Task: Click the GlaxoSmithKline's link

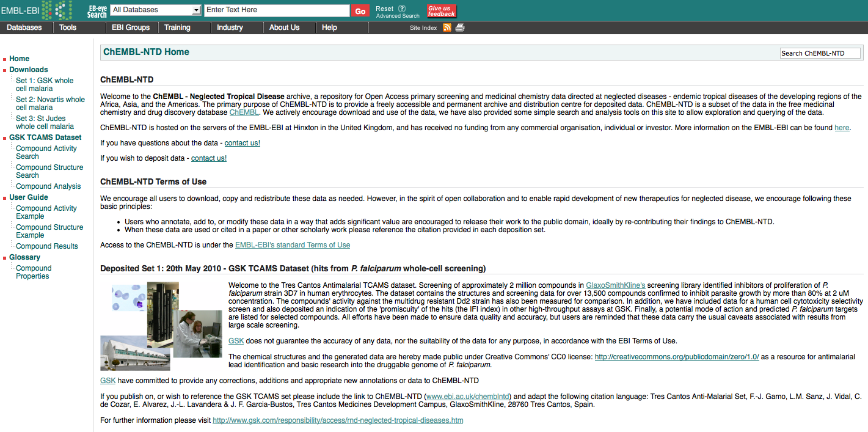Action: 616,285
